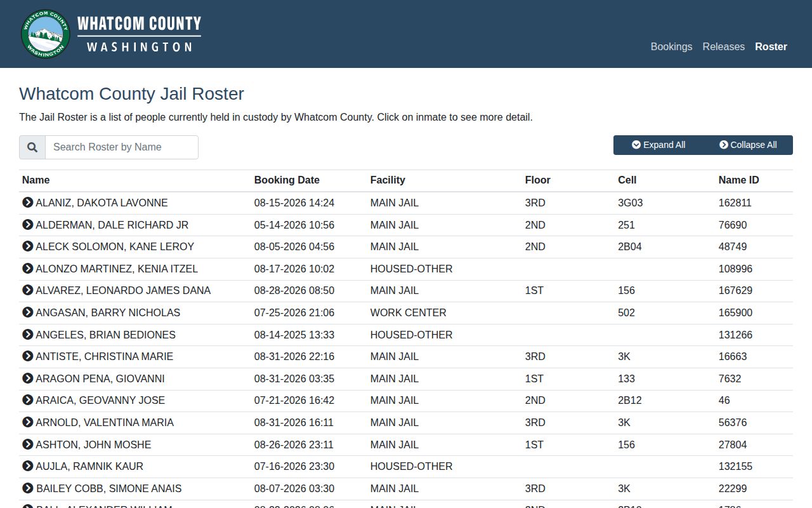Click chevron icon beside ARAICA, GEOVANNY JOSE
Screen dimensions: 812x508
(27, 400)
